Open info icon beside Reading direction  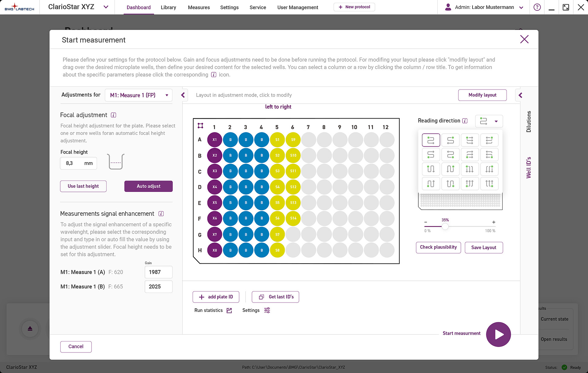(465, 121)
